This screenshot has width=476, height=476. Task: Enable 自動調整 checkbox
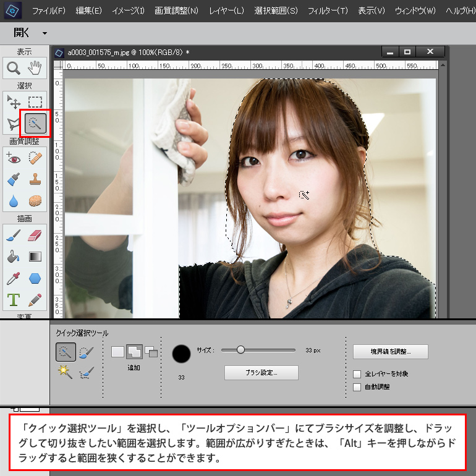357,387
